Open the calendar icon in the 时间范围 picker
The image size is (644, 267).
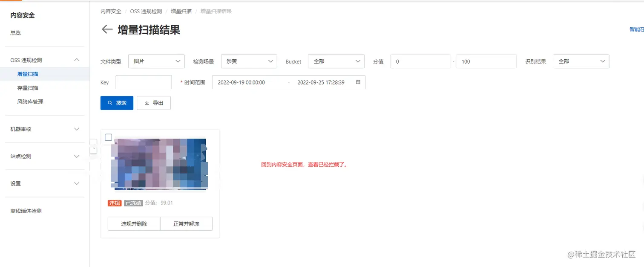click(x=358, y=82)
